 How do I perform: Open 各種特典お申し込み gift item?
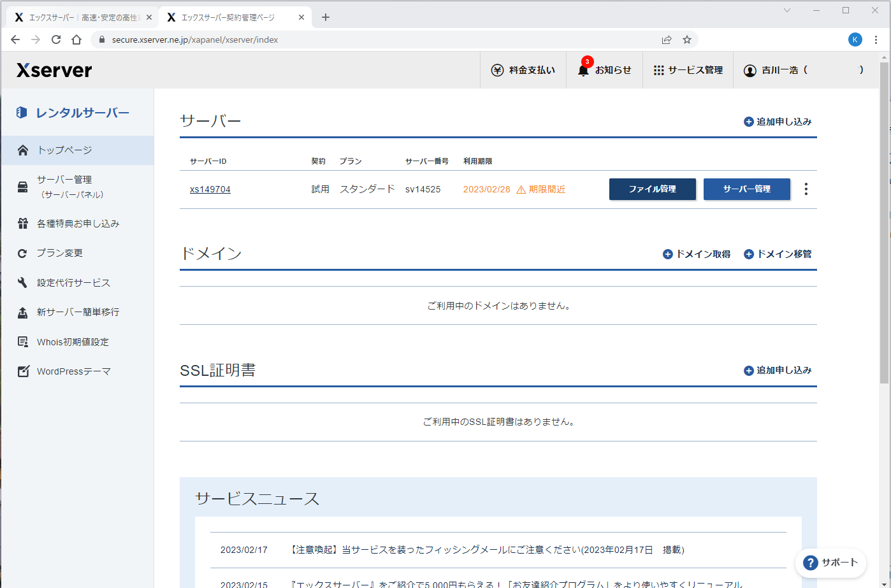(78, 224)
